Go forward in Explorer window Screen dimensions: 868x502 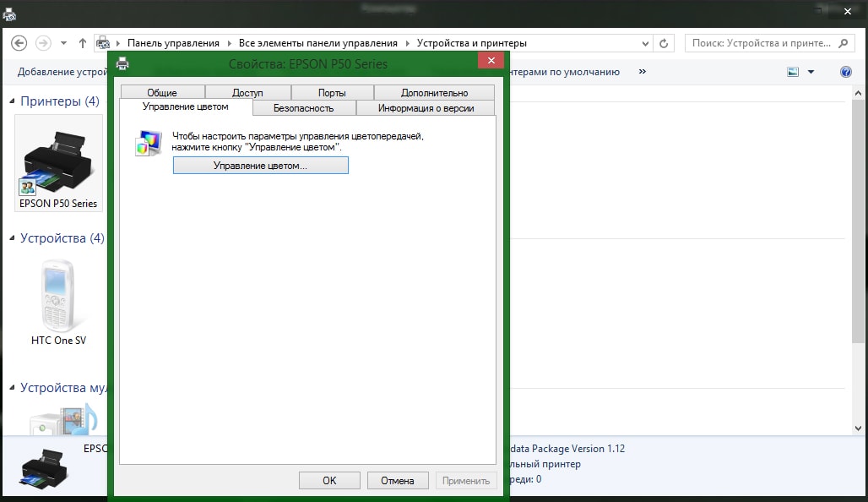[43, 42]
